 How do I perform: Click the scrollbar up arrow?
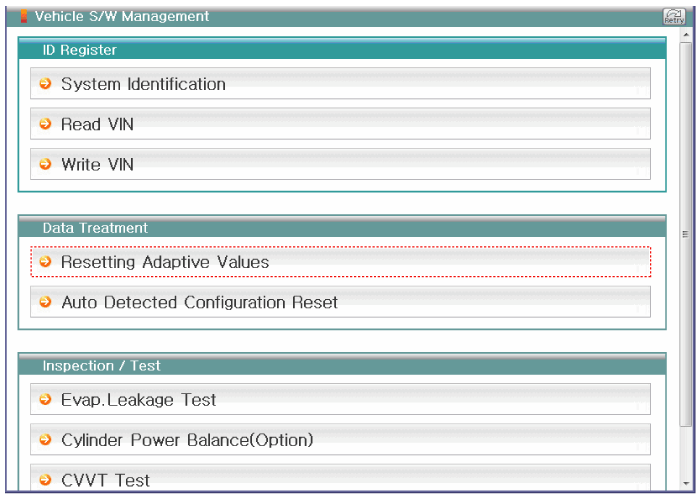tap(686, 35)
